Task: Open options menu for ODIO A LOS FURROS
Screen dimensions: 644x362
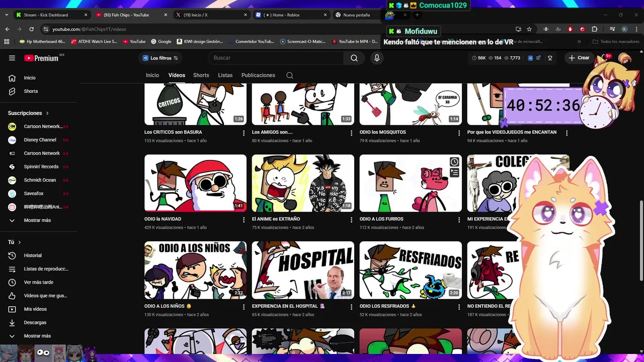Action: (459, 220)
